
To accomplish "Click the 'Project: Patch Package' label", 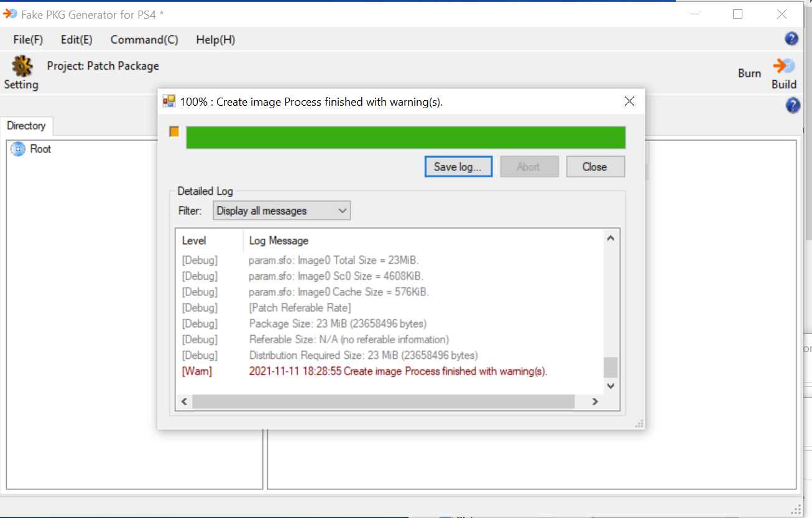I will pyautogui.click(x=103, y=66).
